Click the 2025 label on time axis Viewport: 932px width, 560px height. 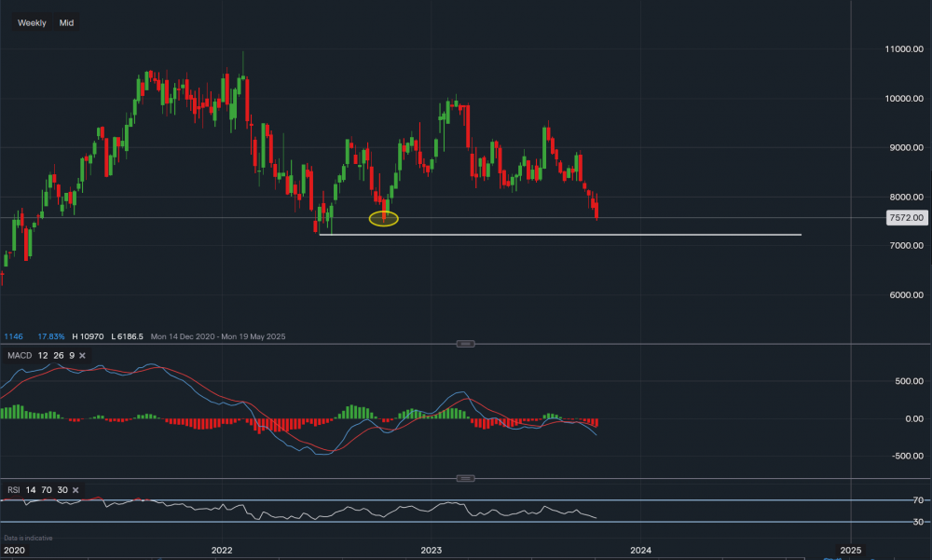[x=849, y=551]
